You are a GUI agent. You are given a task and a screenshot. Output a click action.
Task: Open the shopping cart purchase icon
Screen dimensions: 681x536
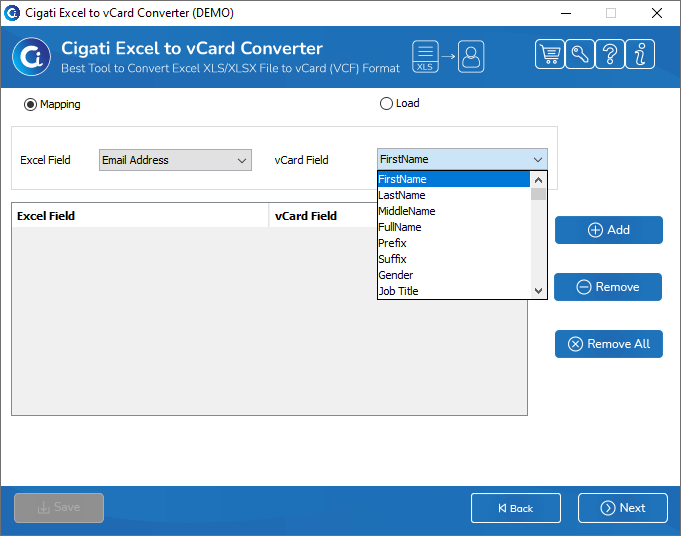click(x=550, y=54)
